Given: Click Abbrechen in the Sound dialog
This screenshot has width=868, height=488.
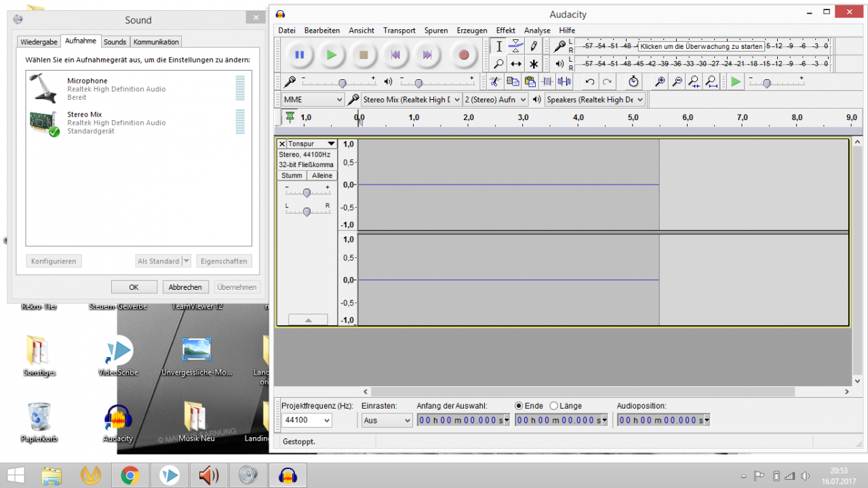Looking at the screenshot, I should pos(185,287).
